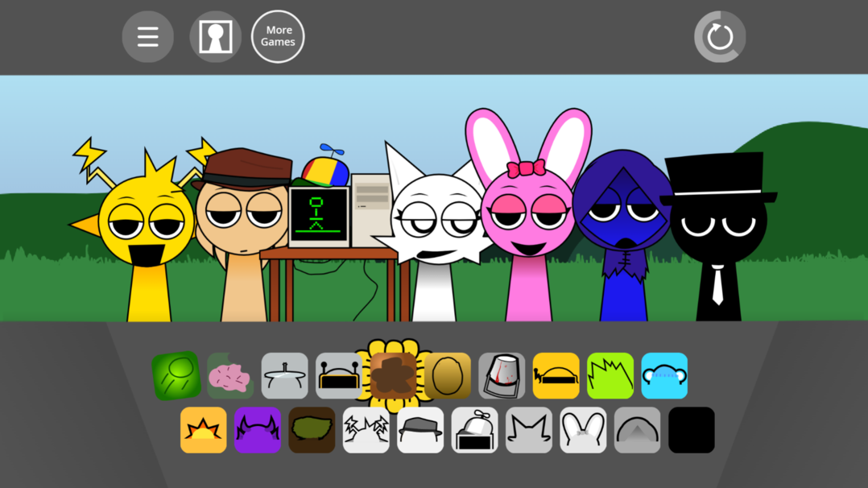Click the circular reset arrow button

point(720,36)
